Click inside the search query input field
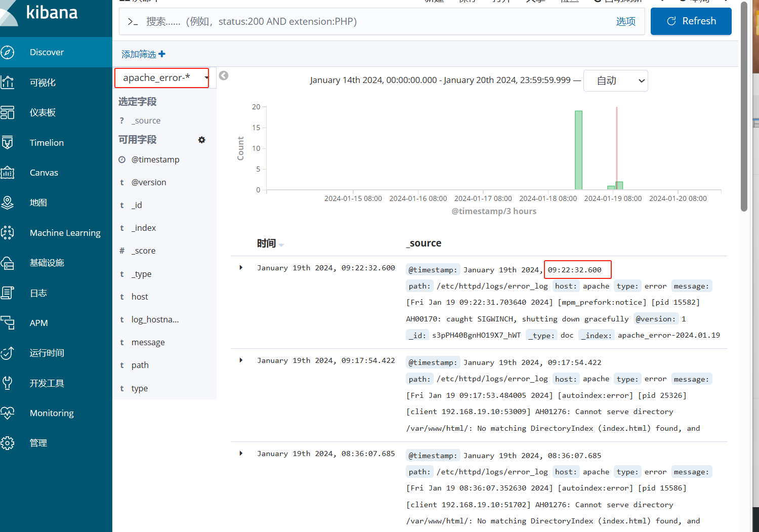Image resolution: width=759 pixels, height=532 pixels. [x=374, y=21]
